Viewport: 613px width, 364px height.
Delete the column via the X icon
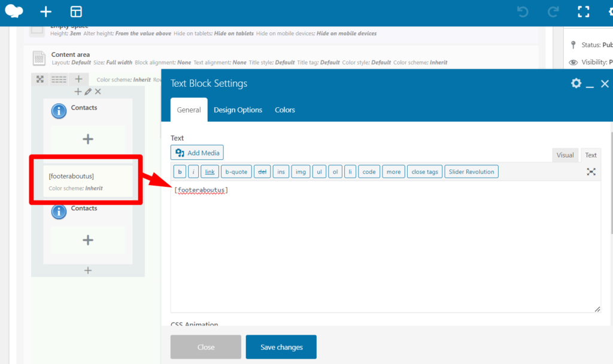click(98, 92)
